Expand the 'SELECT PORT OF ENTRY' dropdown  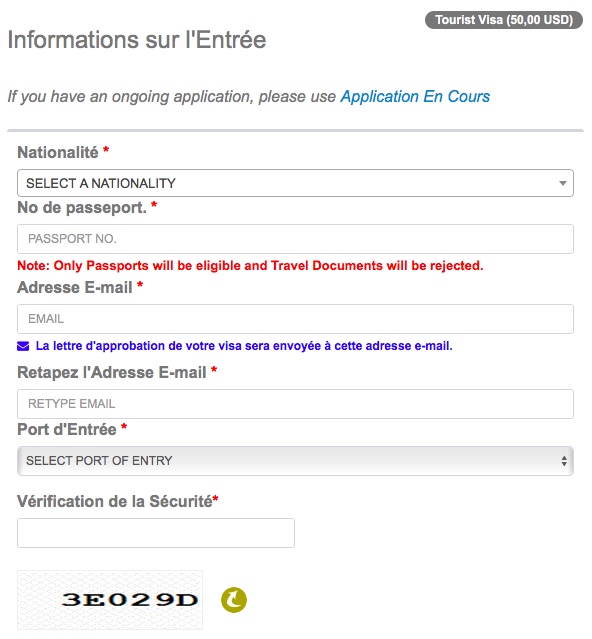point(295,461)
